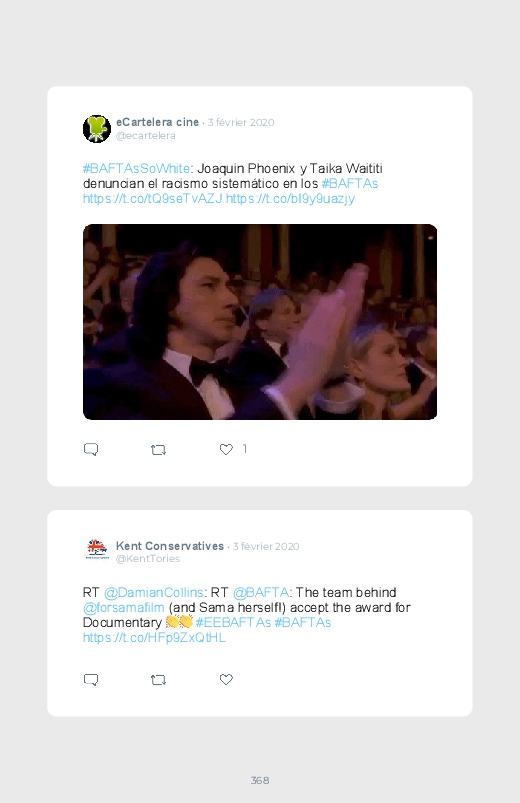520x803 pixels.
Task: Open the t.co/tQ9seTvAZJ link
Action: [x=153, y=198]
